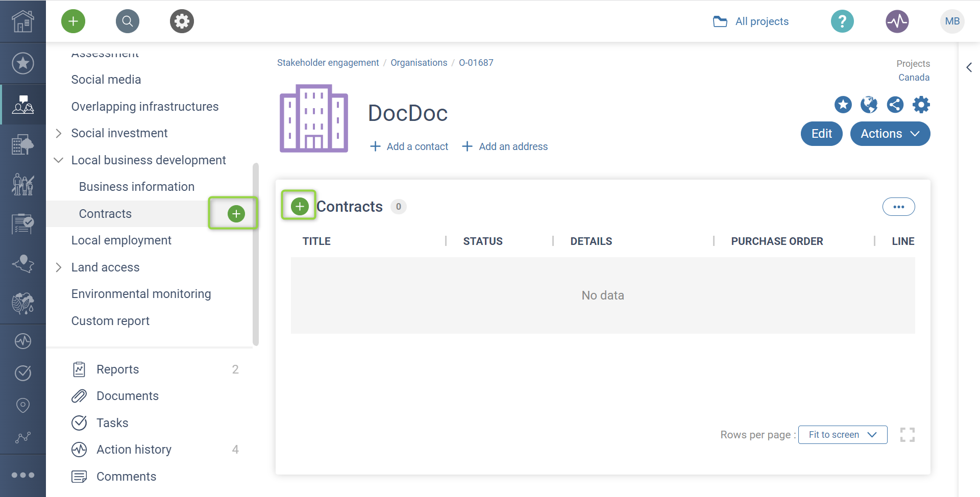Collapse the right side panel arrow
Screen dimensions: 980x497
click(969, 67)
